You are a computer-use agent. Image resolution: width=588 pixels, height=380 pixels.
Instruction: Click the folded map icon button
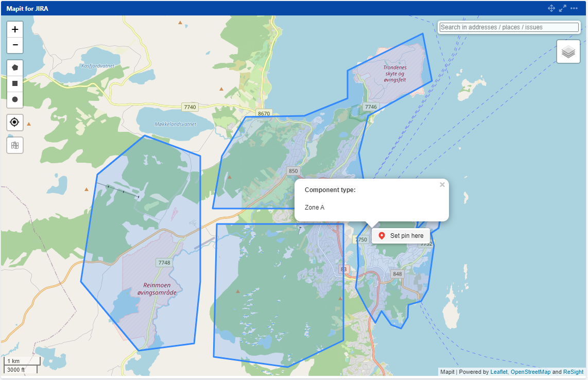coord(15,145)
